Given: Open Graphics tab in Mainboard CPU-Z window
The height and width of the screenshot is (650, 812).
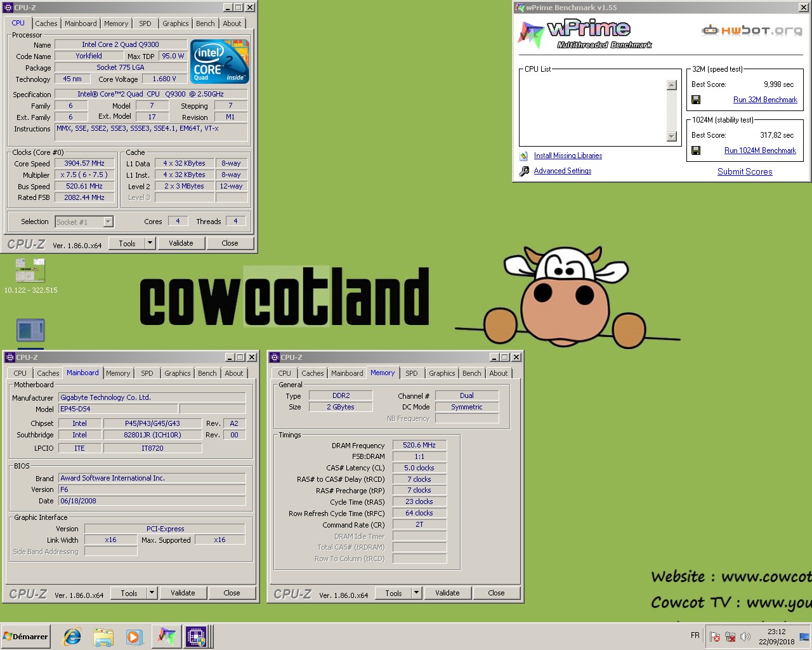Looking at the screenshot, I should 178,373.
